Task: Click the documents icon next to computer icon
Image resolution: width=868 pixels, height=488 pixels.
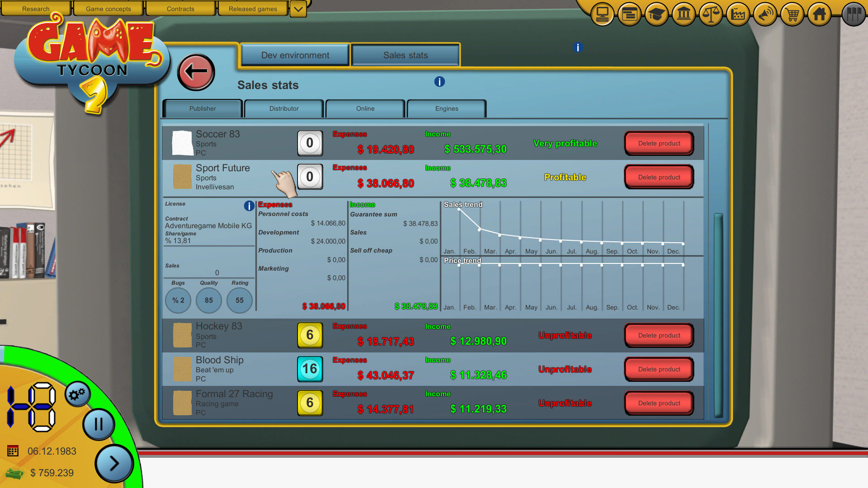Action: point(629,14)
